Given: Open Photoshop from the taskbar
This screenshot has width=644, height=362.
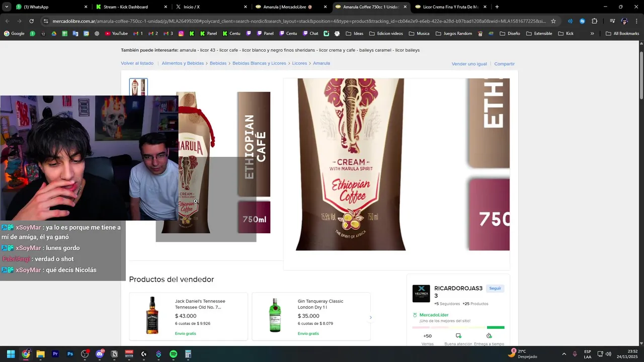Looking at the screenshot, I should tap(70, 354).
